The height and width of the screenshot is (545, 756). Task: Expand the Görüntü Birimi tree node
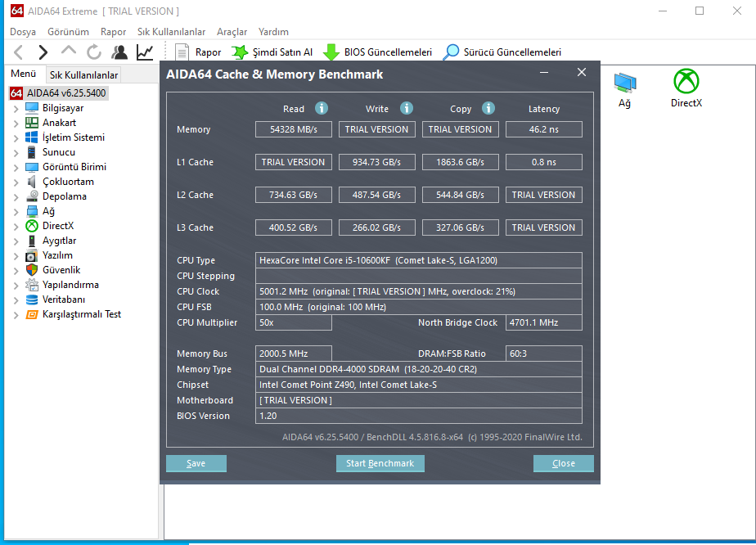point(16,168)
